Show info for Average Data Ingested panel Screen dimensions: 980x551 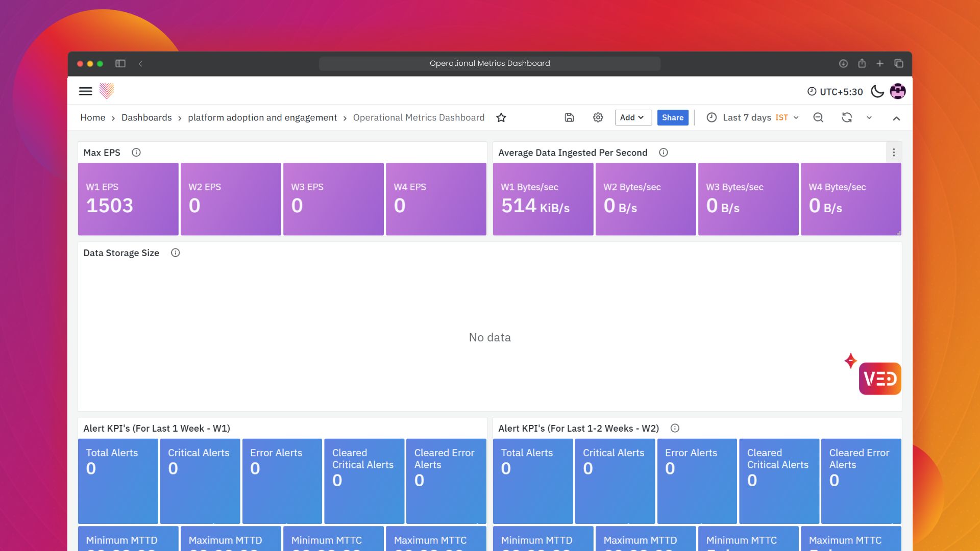tap(664, 153)
